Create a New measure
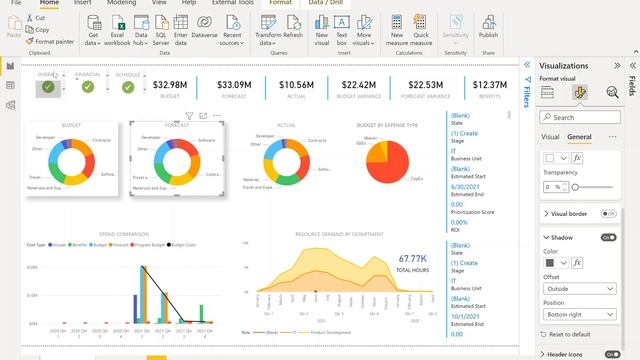The width and height of the screenshot is (640, 360). coord(397,31)
